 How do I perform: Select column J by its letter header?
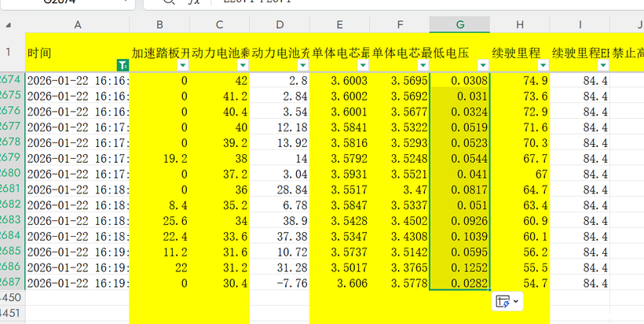point(638,25)
